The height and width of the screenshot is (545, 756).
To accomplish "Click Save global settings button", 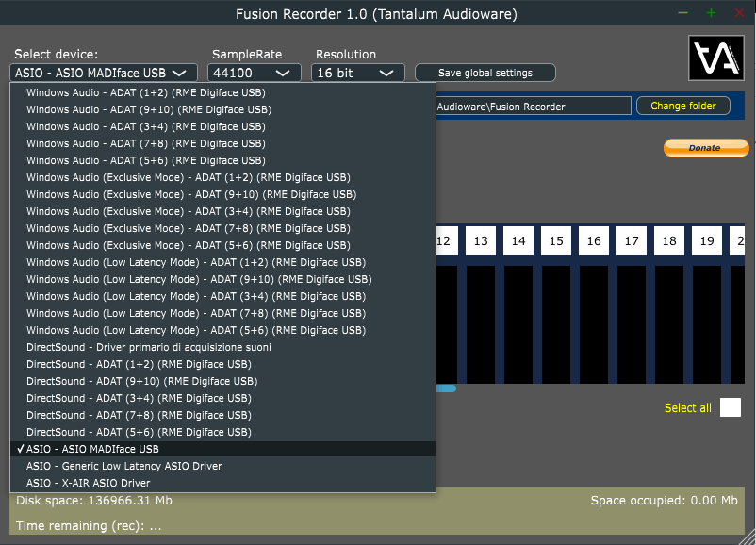I will tap(485, 73).
